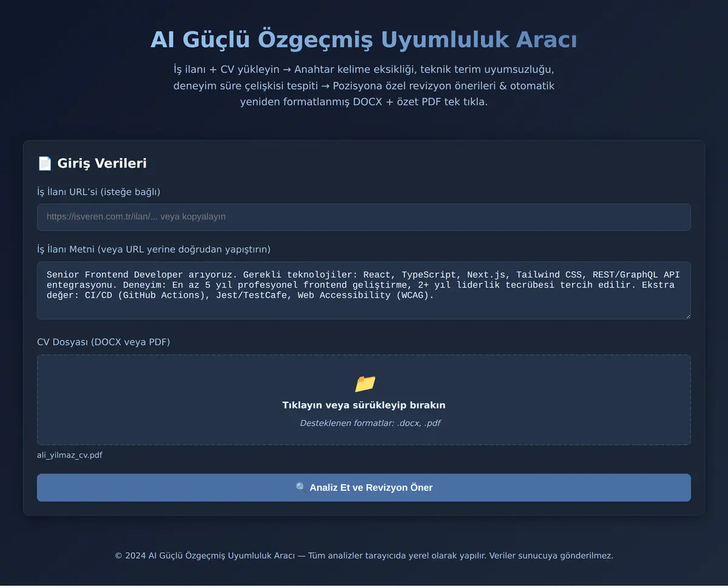Click the ali_yilmaz_cv.pdf file name

click(x=70, y=455)
